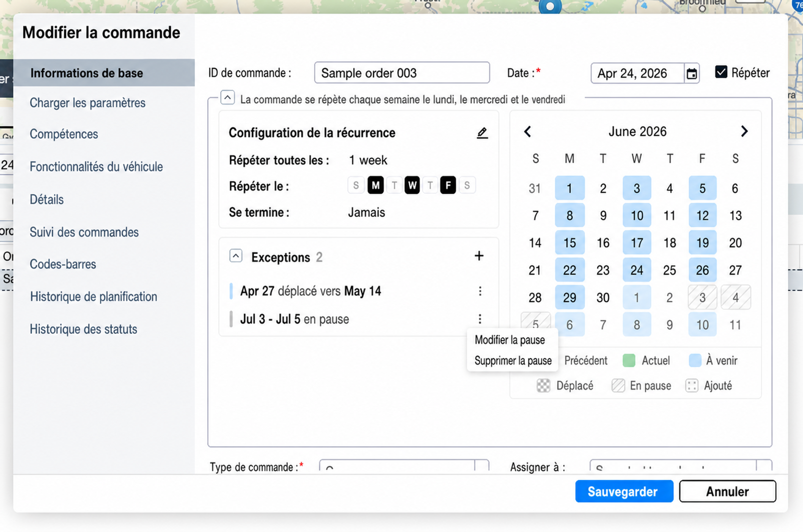Click the ID de commande field
803x532 pixels.
click(401, 73)
